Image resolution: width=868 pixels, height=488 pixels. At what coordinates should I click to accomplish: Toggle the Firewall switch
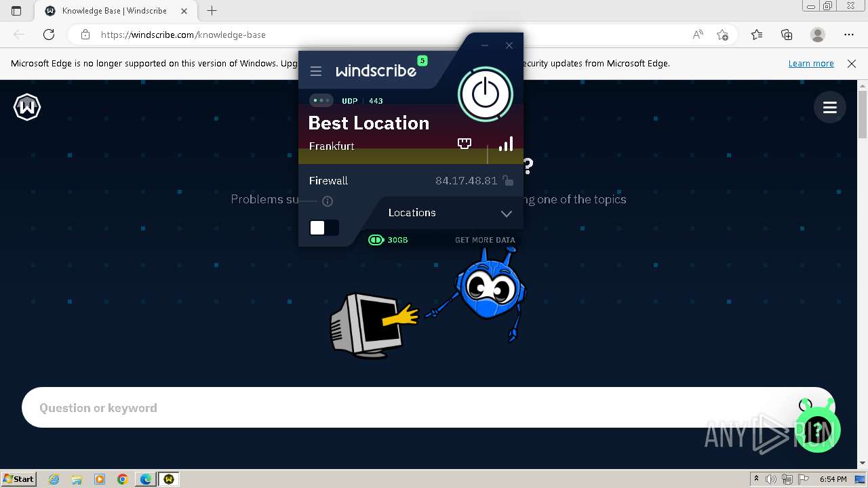324,228
